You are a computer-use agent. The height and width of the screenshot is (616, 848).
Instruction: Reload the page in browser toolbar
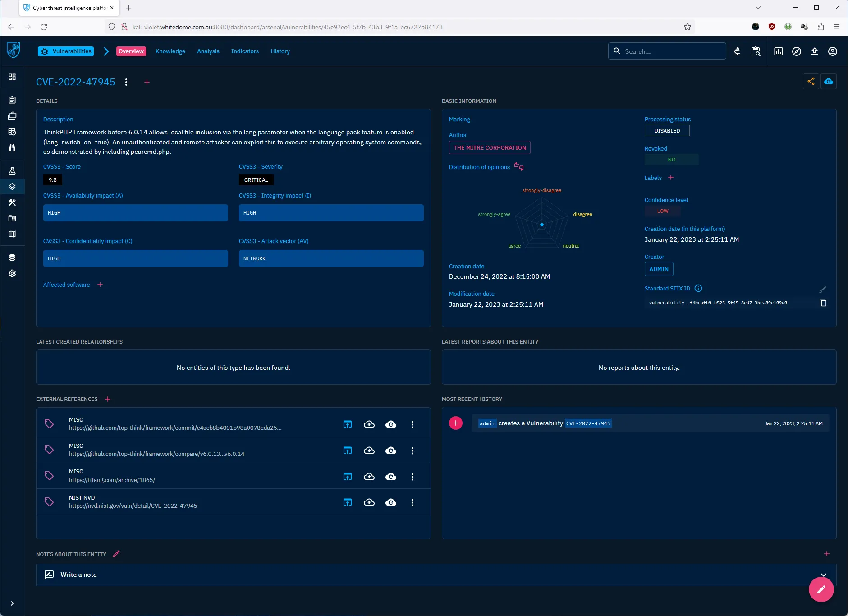click(x=44, y=27)
